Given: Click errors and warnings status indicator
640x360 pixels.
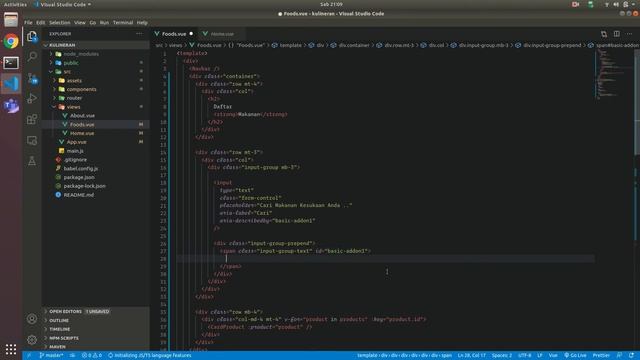Looking at the screenshot, I should click(91, 356).
